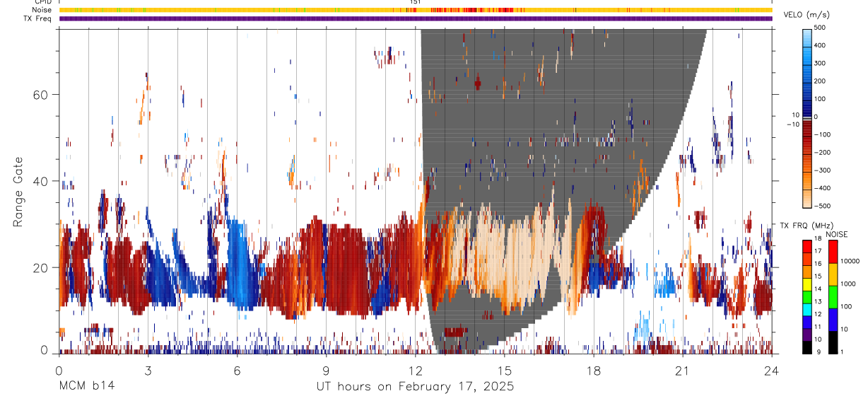
Task: Click the red segment of TX FRQ colorbar
Action: click(x=807, y=245)
